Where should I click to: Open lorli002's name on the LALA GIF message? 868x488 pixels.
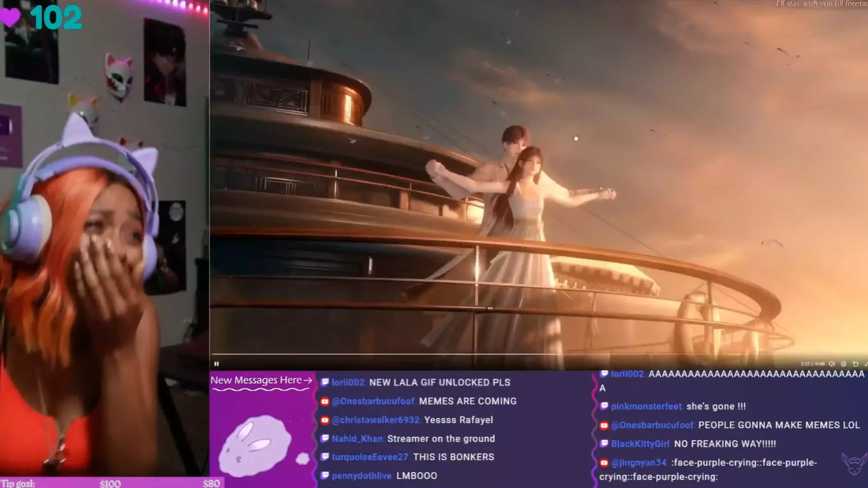pyautogui.click(x=348, y=382)
